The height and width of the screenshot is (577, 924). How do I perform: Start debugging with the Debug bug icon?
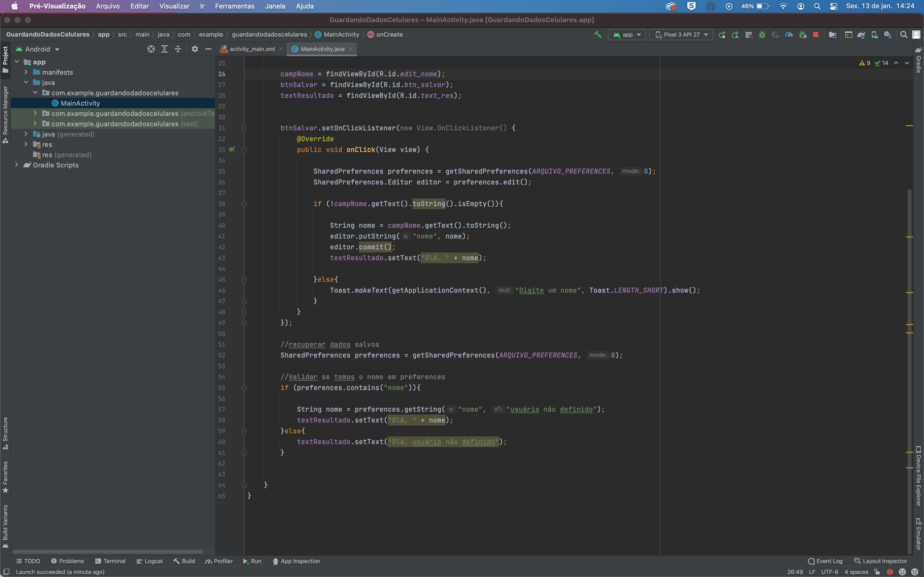coord(762,34)
